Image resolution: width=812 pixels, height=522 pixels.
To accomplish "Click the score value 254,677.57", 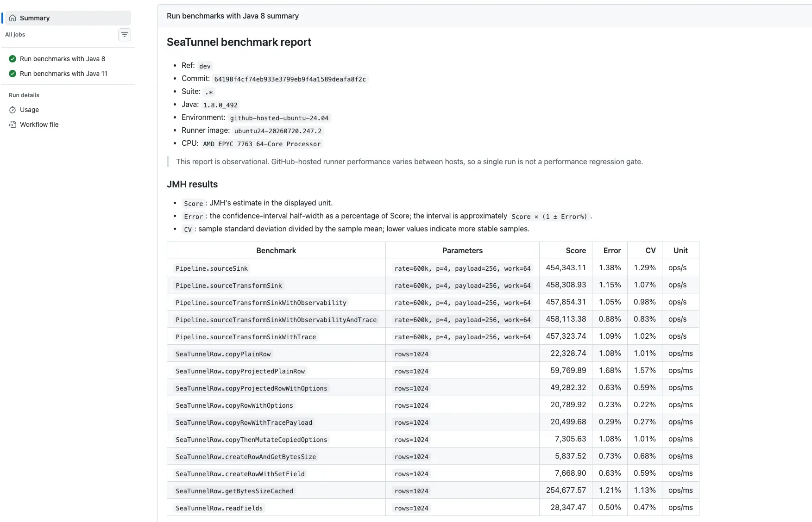I will pyautogui.click(x=566, y=490).
